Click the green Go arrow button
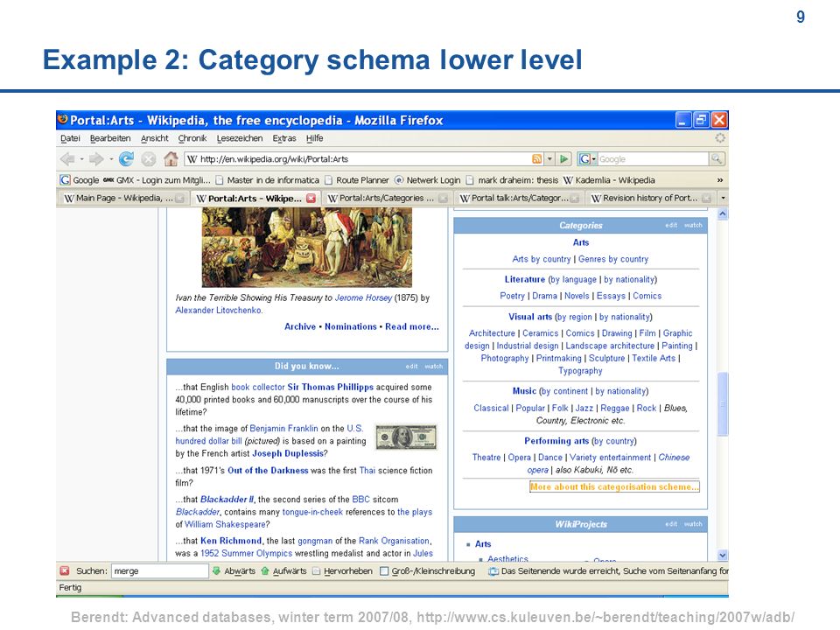 [563, 159]
